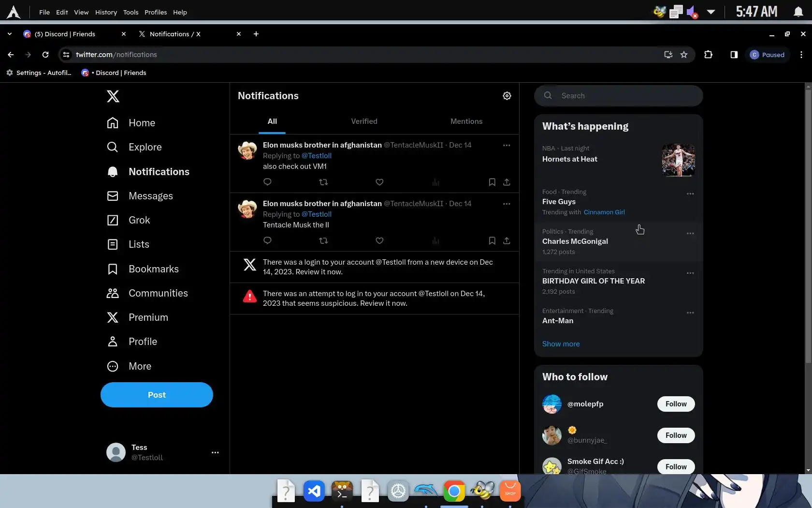Reply to the 'also check out VM1' post
Image resolution: width=812 pixels, height=508 pixels.
click(x=267, y=182)
